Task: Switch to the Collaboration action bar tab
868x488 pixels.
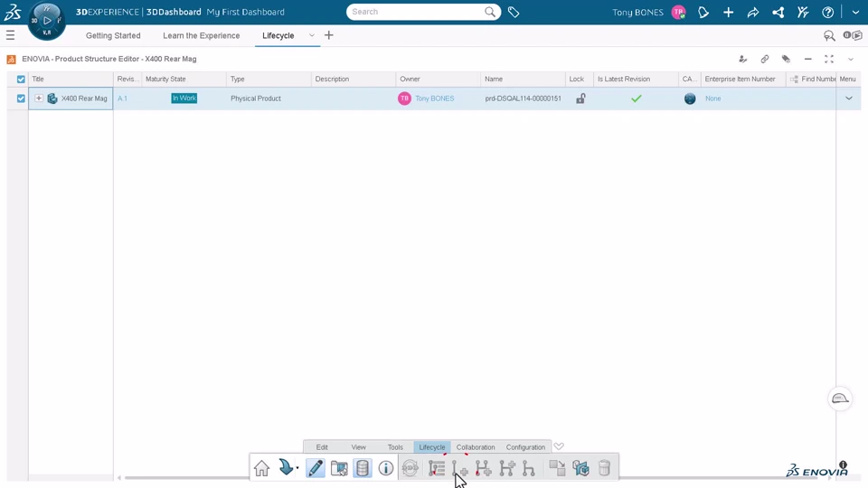Action: (476, 447)
